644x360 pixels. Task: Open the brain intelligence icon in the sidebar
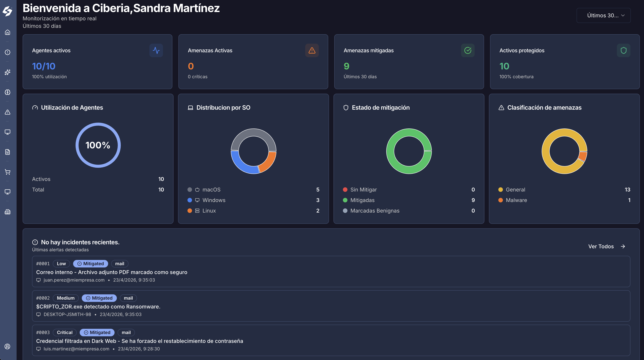tap(8, 92)
